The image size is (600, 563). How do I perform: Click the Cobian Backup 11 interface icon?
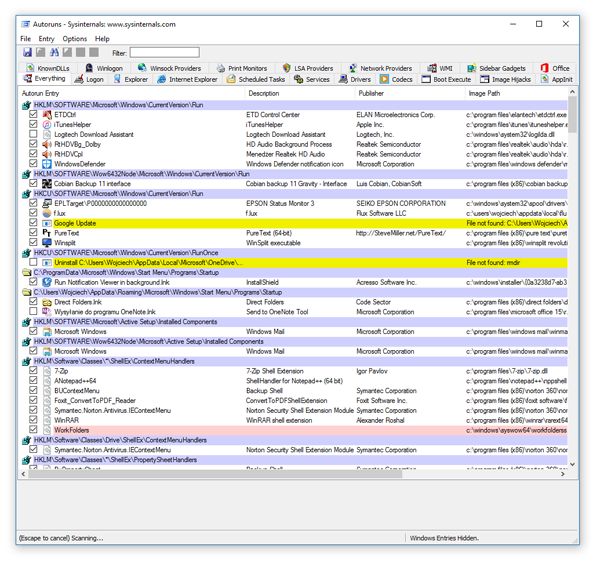(47, 184)
